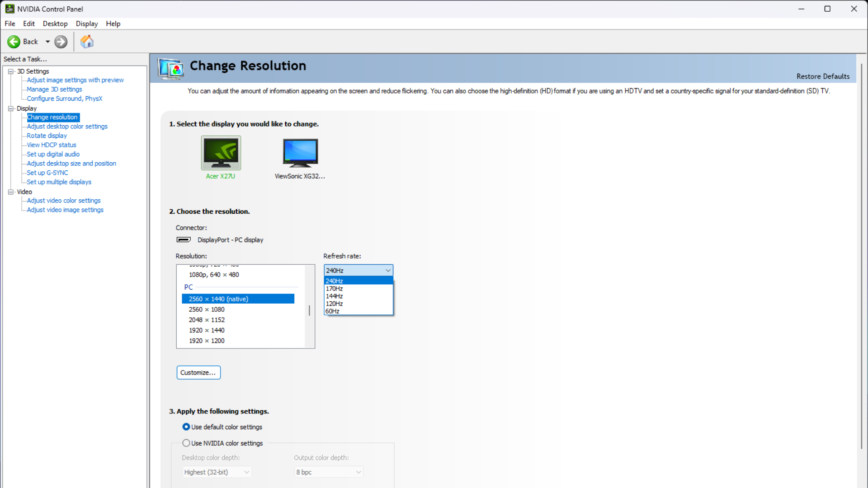Open the NVIDIA Control Panel home icon
Screen dimensions: 868x488
(87, 41)
